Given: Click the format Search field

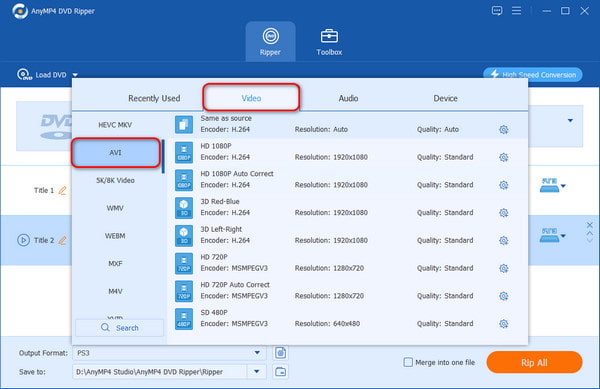Looking at the screenshot, I should click(119, 328).
